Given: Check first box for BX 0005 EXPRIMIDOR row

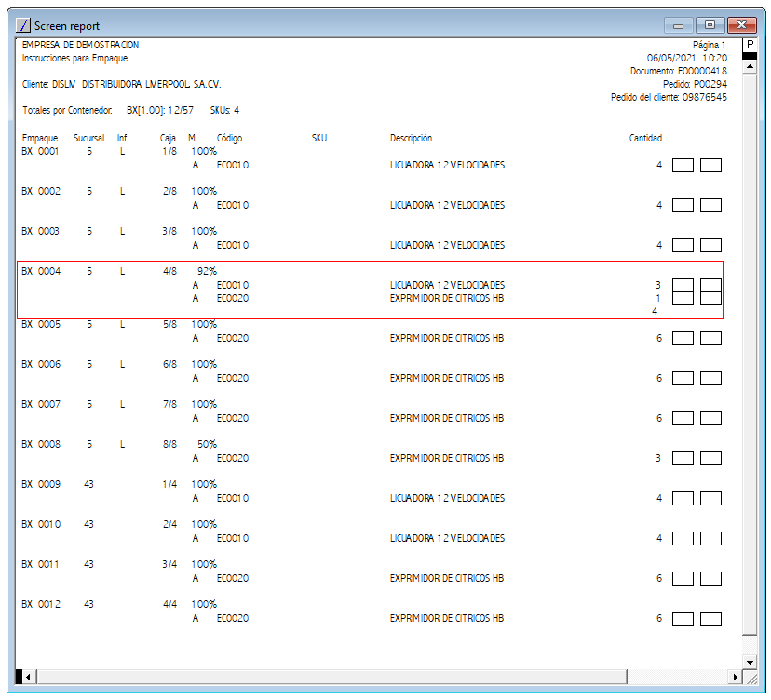Looking at the screenshot, I should 683,338.
